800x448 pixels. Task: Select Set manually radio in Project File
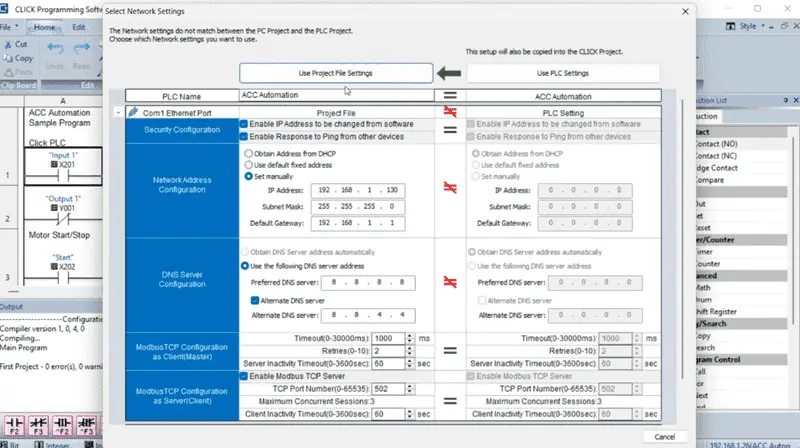[248, 176]
